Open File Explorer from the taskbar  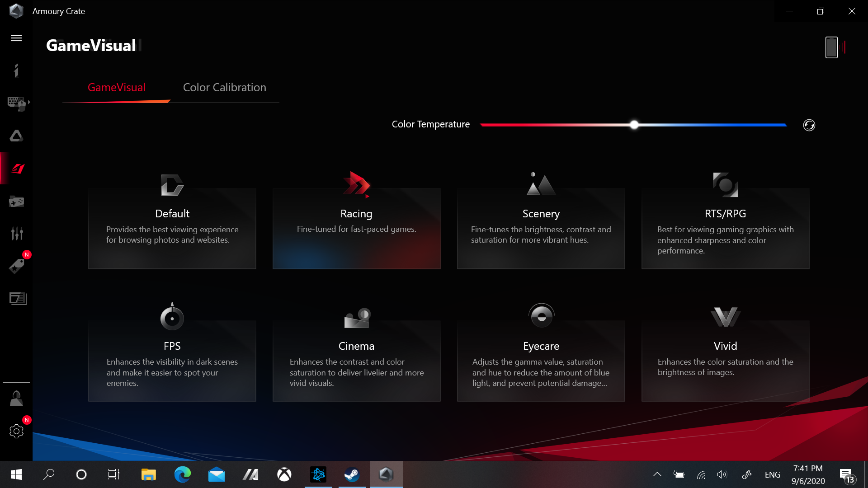pyautogui.click(x=148, y=474)
